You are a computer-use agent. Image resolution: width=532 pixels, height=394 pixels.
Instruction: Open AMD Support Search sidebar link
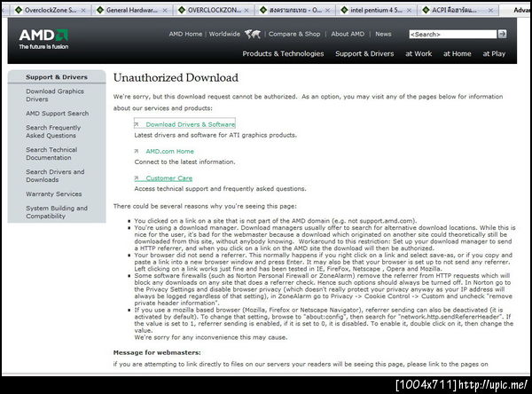(x=58, y=114)
